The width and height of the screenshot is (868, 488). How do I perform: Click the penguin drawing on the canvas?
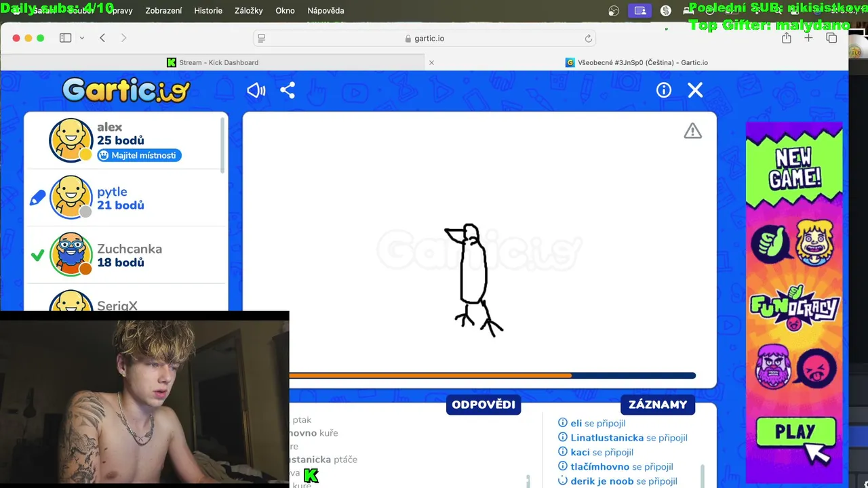point(474,279)
